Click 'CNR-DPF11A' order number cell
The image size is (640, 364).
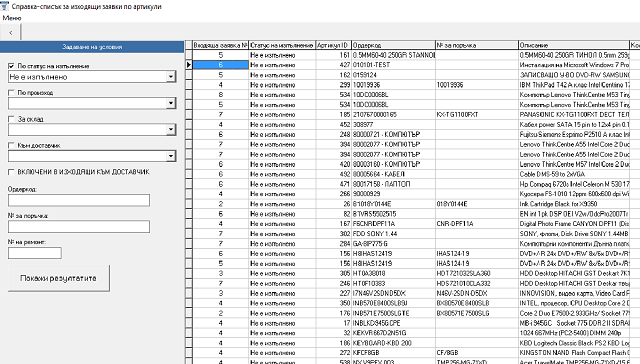point(477,224)
